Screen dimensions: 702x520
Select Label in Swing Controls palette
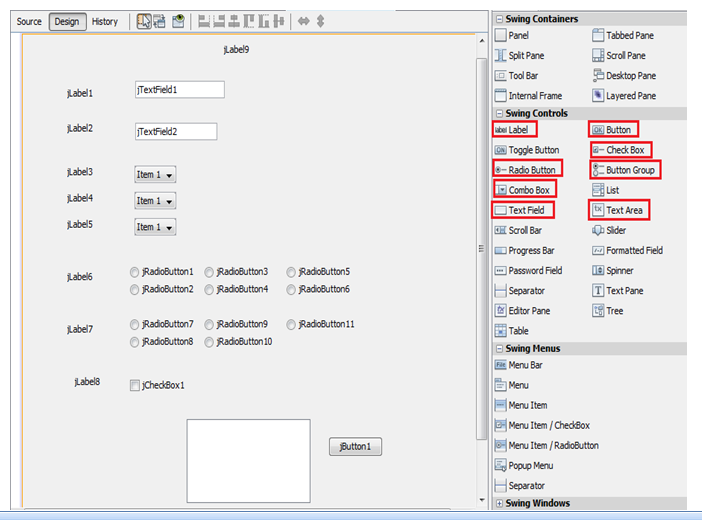(x=514, y=129)
